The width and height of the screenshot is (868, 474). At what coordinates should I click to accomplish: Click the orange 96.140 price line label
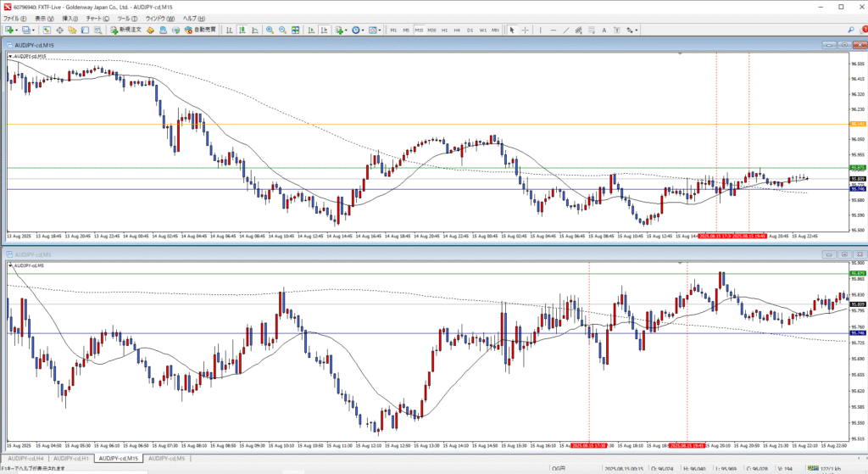[858, 124]
